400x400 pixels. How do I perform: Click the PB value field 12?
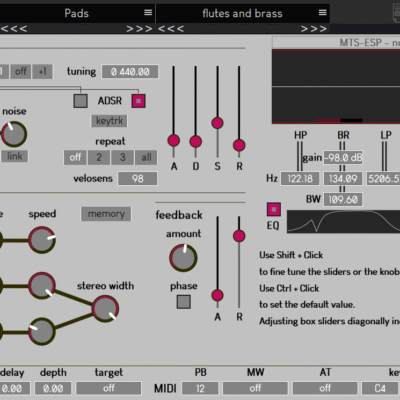200,388
